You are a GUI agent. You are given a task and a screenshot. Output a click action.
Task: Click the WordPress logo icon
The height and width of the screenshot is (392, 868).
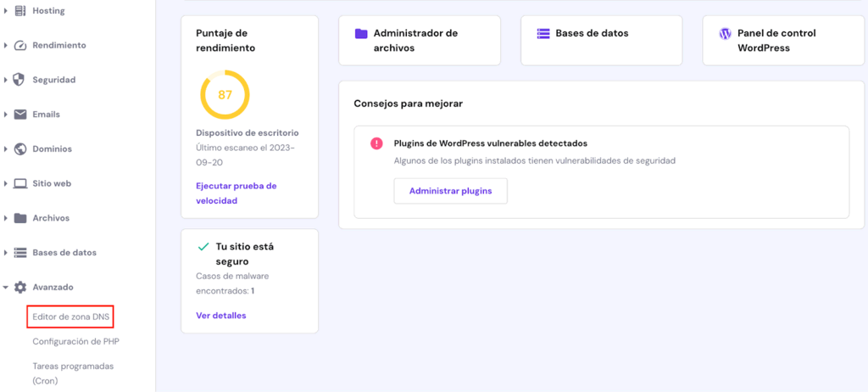tap(725, 34)
